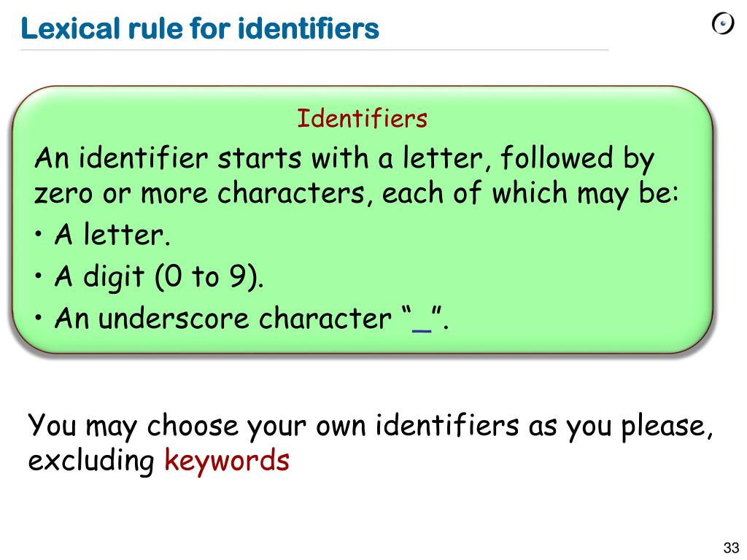Click the blue underscore symbol in quotes
Screen dimensions: 747x560
[422, 330]
